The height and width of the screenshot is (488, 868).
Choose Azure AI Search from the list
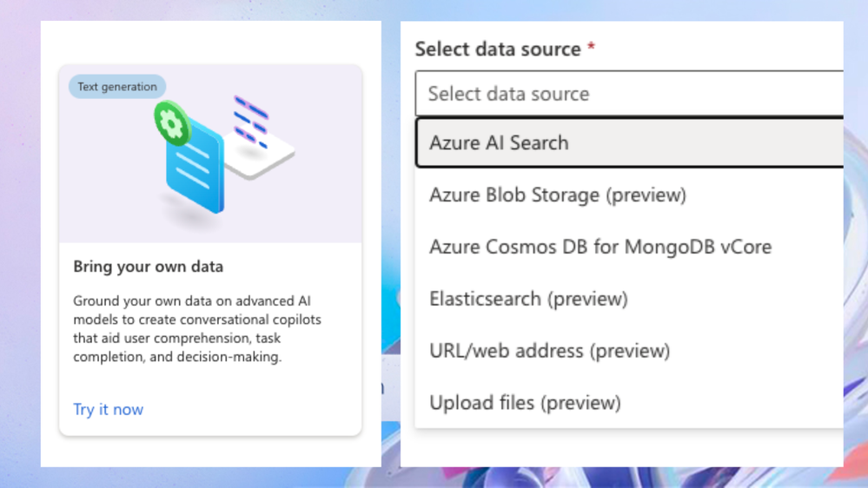tap(499, 142)
